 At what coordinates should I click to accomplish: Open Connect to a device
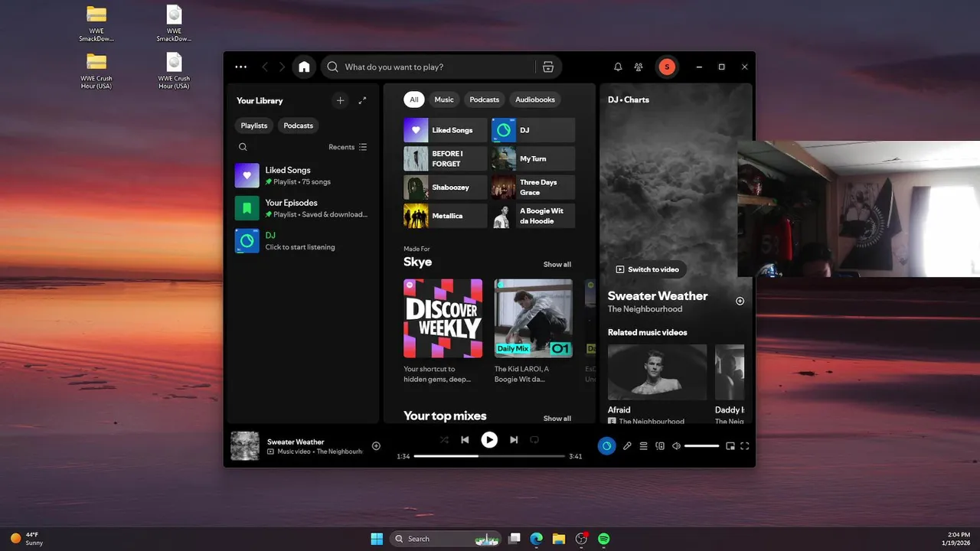coord(660,445)
